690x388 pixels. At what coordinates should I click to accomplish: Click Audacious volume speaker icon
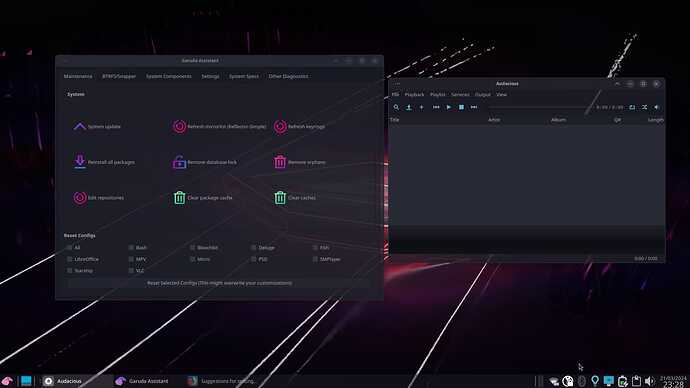pos(657,107)
